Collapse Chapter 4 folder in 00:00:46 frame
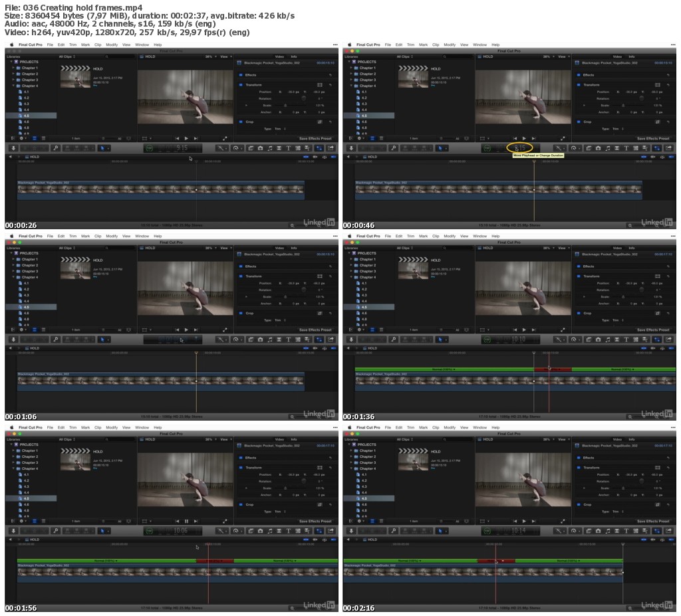The width and height of the screenshot is (681, 616). point(351,86)
